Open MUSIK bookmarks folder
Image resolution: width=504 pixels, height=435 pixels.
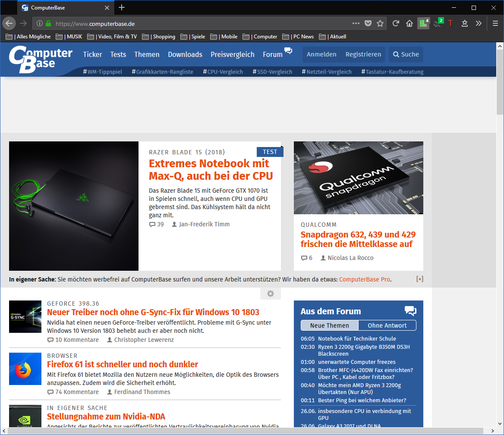pyautogui.click(x=69, y=37)
